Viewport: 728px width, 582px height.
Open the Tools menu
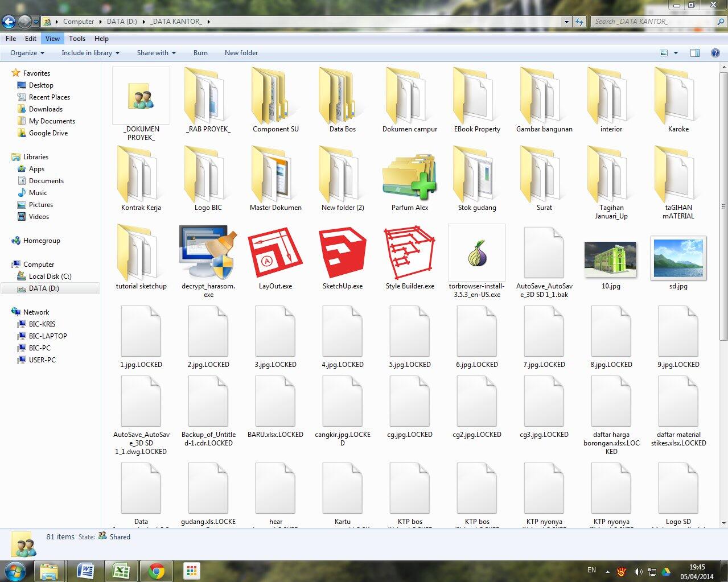77,39
